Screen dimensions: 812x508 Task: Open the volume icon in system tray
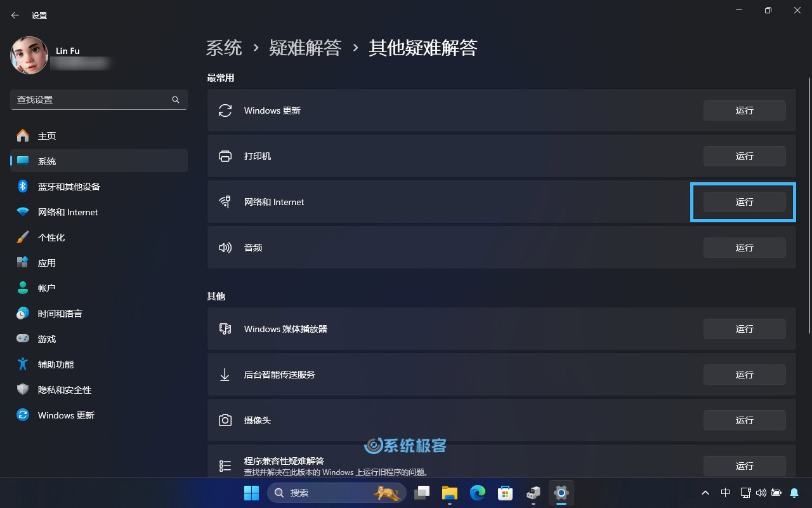[x=761, y=493]
